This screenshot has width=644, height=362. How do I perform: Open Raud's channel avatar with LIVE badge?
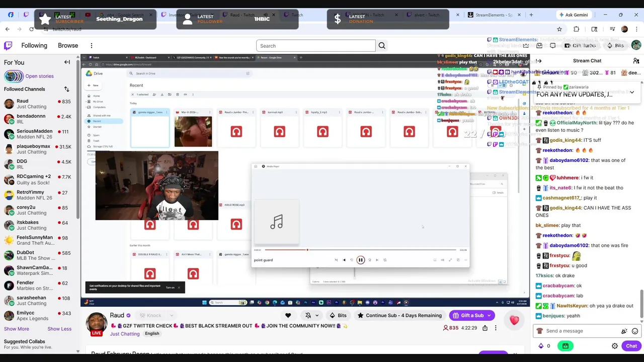click(97, 324)
